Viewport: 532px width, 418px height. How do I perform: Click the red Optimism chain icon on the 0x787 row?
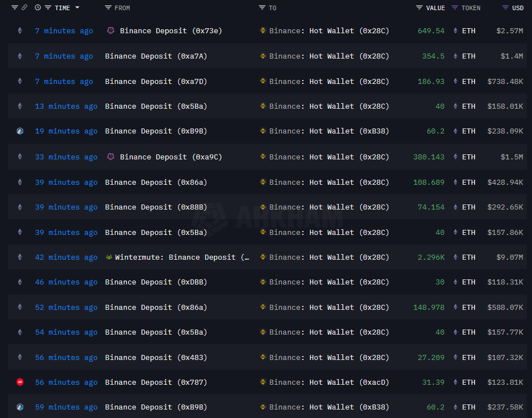[20, 382]
